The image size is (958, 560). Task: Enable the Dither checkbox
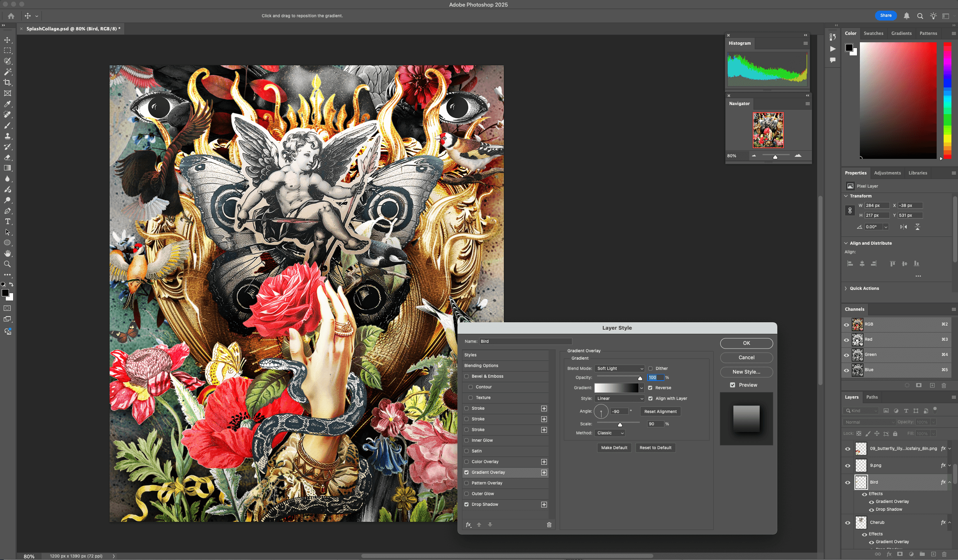tap(650, 369)
